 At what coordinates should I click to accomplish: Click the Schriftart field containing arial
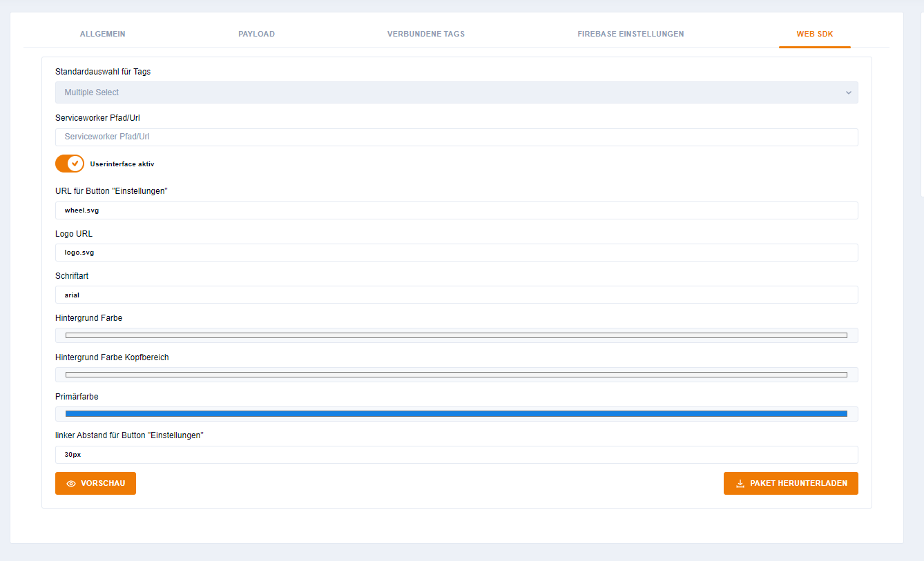tap(456, 295)
